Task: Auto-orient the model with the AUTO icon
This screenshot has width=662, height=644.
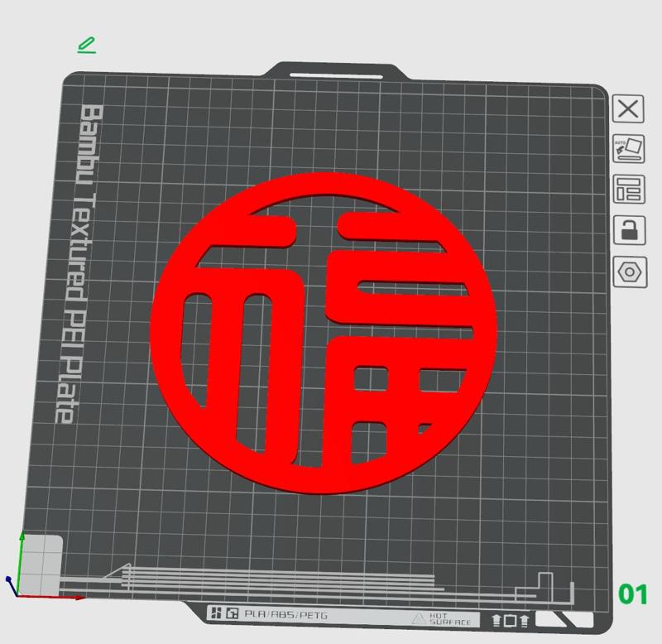Action: coord(628,146)
